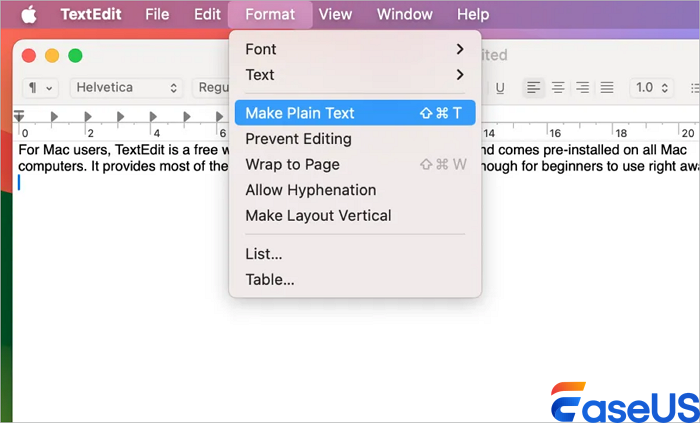Open the View menu
This screenshot has height=423, width=700.
[x=335, y=14]
